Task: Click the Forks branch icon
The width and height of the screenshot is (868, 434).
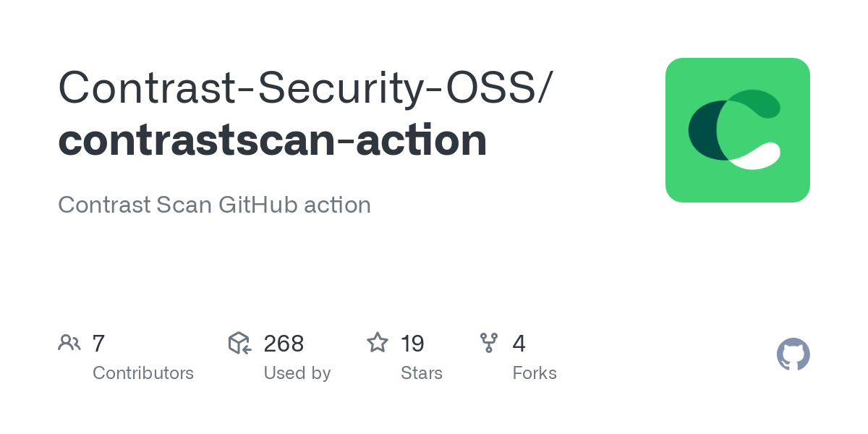Action: click(489, 343)
